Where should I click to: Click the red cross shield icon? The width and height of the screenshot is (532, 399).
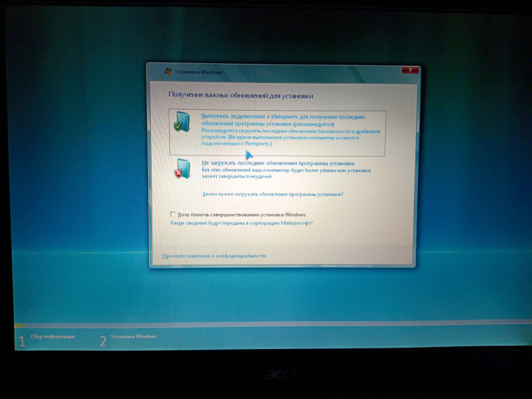pos(183,169)
